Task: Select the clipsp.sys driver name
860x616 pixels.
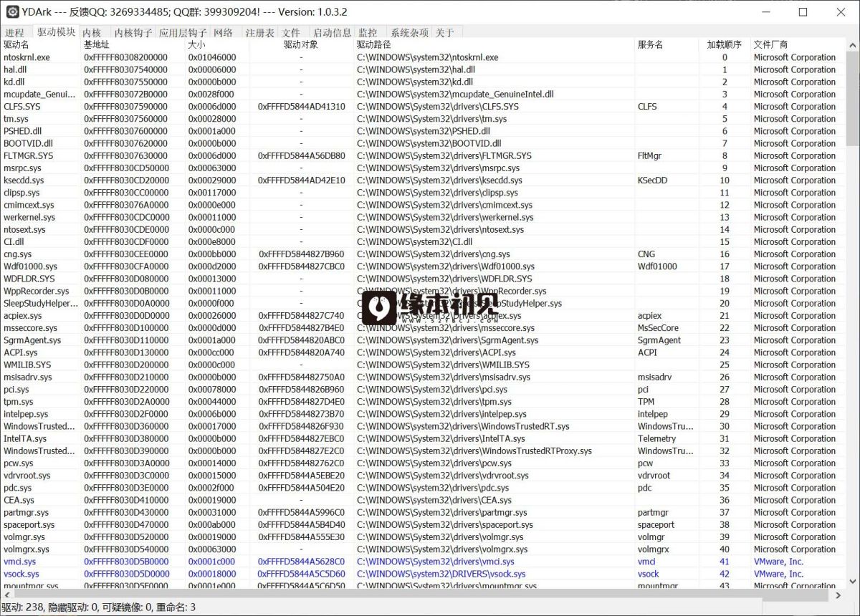Action: [21, 193]
